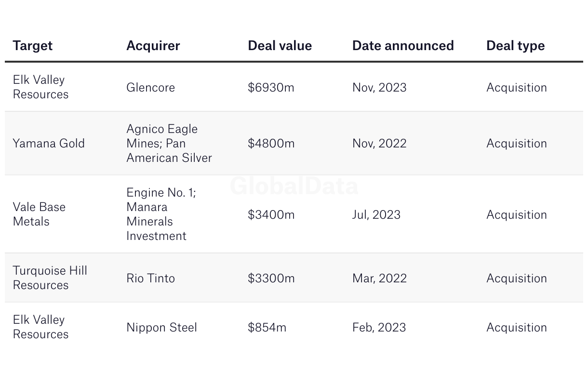Click the Vale Base Metals target
The width and height of the screenshot is (588, 371).
[39, 214]
